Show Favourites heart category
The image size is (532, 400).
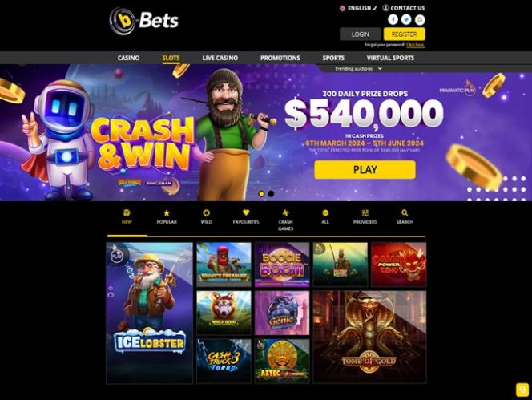(x=246, y=212)
